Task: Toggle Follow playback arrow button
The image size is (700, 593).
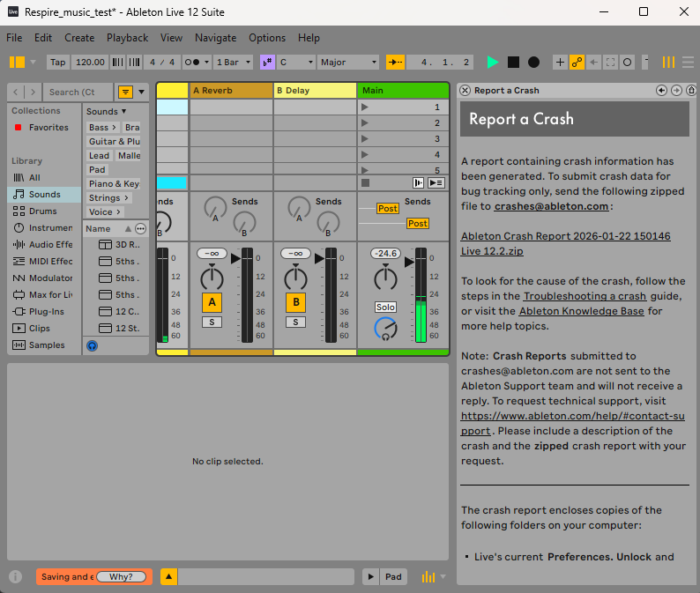Action: coord(395,62)
